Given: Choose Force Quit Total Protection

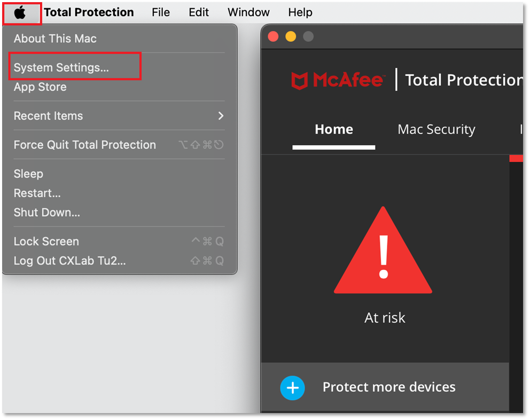Looking at the screenshot, I should pos(85,145).
